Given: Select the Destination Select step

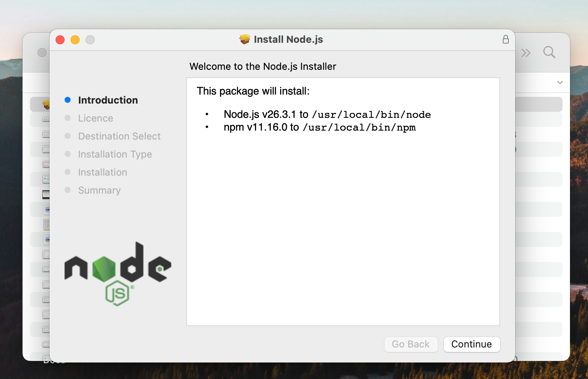Looking at the screenshot, I should point(119,136).
